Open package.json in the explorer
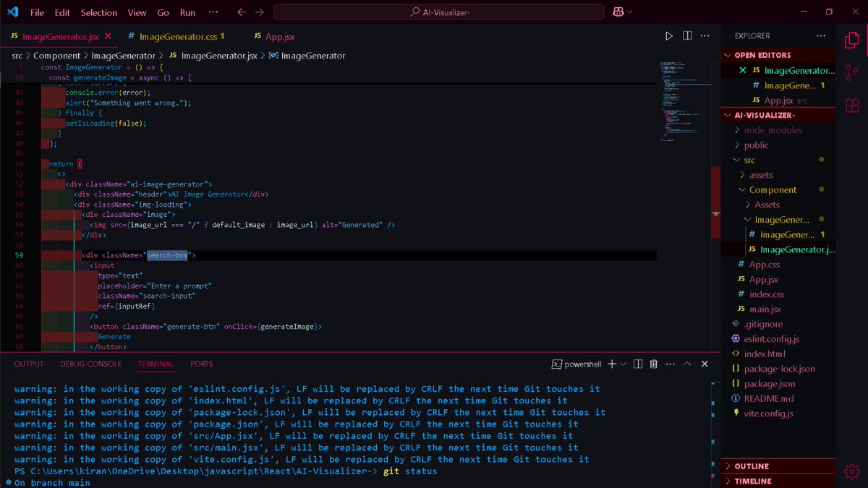The image size is (868, 488). [769, 383]
